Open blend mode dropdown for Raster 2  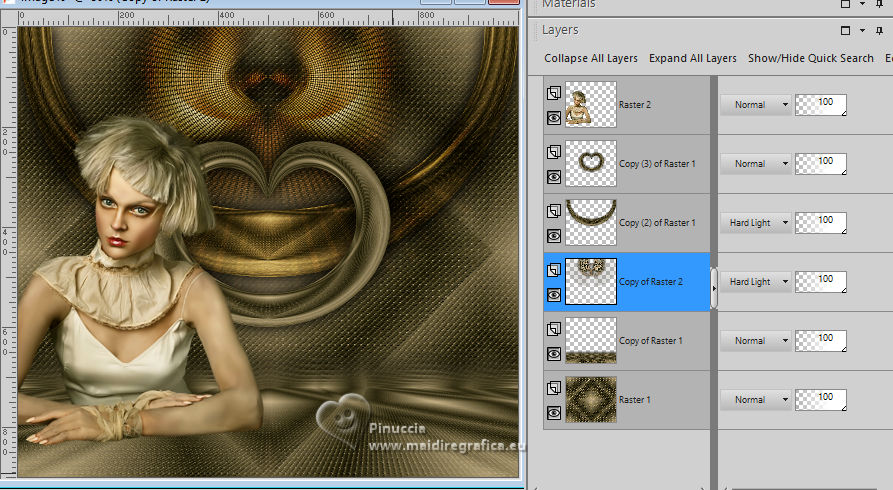[x=756, y=105]
